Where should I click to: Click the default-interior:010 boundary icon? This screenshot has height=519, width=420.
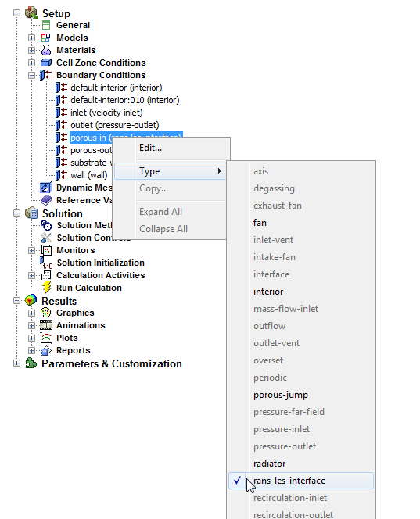pyautogui.click(x=61, y=100)
